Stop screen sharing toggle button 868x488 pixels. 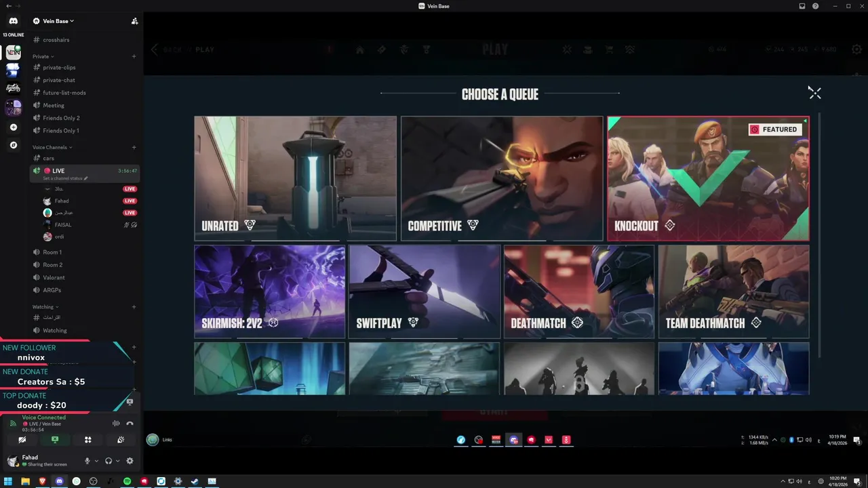[x=55, y=440]
